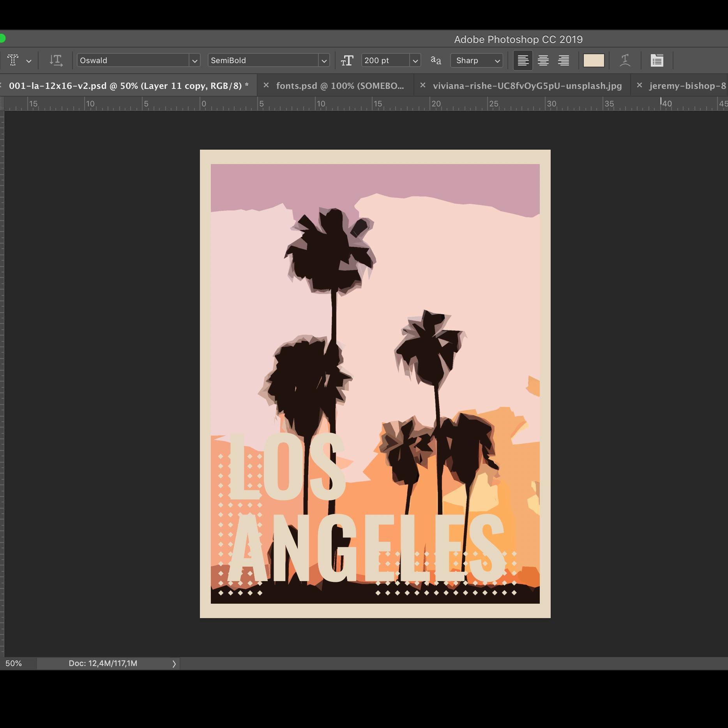Open the tool preset picker arrow
Screen dimensions: 728x728
point(29,61)
